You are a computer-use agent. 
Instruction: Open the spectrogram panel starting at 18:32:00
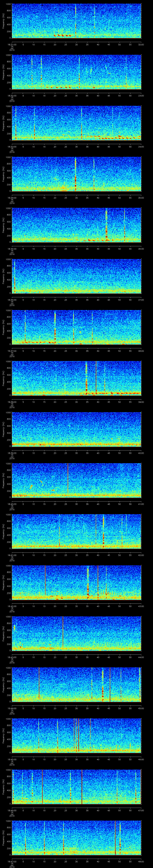click(x=77, y=72)
